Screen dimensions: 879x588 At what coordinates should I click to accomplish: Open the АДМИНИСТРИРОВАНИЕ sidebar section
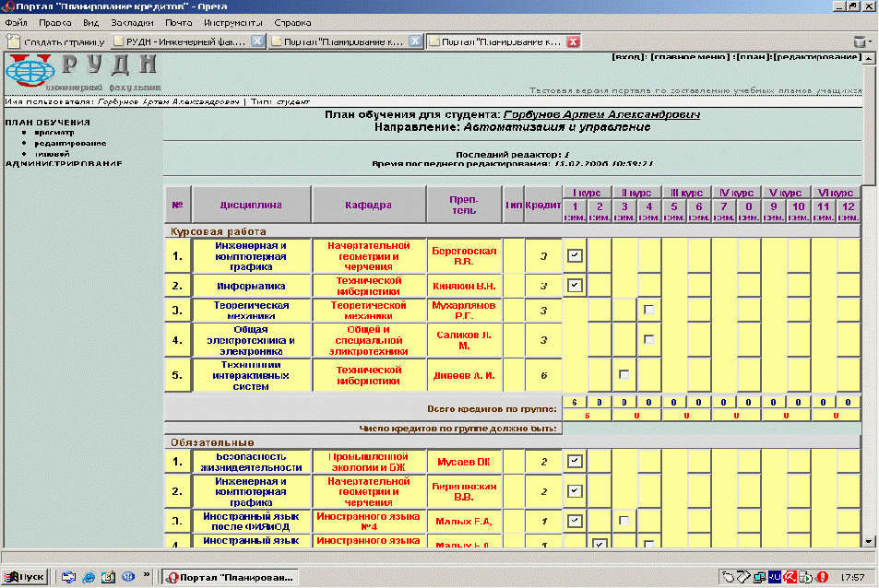coord(64,164)
